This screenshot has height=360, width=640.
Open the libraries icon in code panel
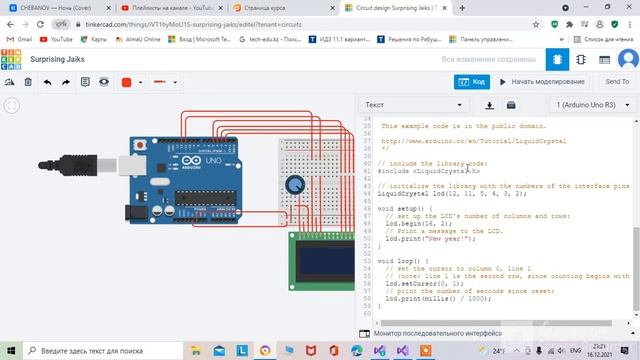coord(511,105)
